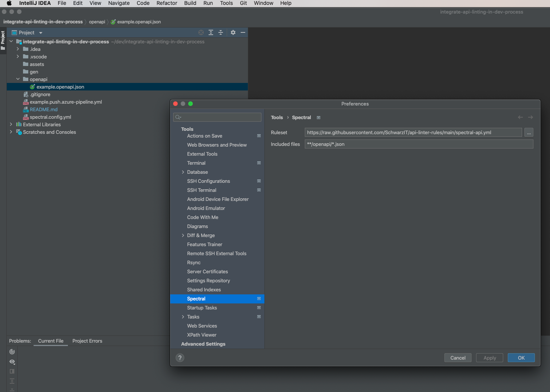Select Settings Repository entry
Image resolution: width=550 pixels, height=392 pixels.
coord(209,281)
